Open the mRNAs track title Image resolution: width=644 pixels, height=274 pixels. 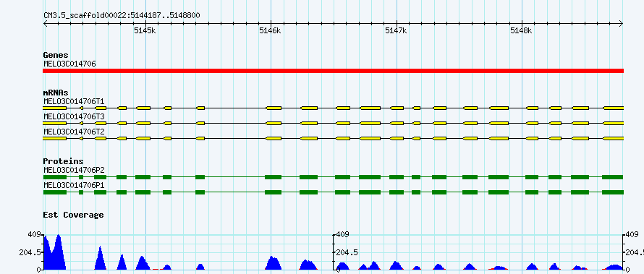(56, 93)
